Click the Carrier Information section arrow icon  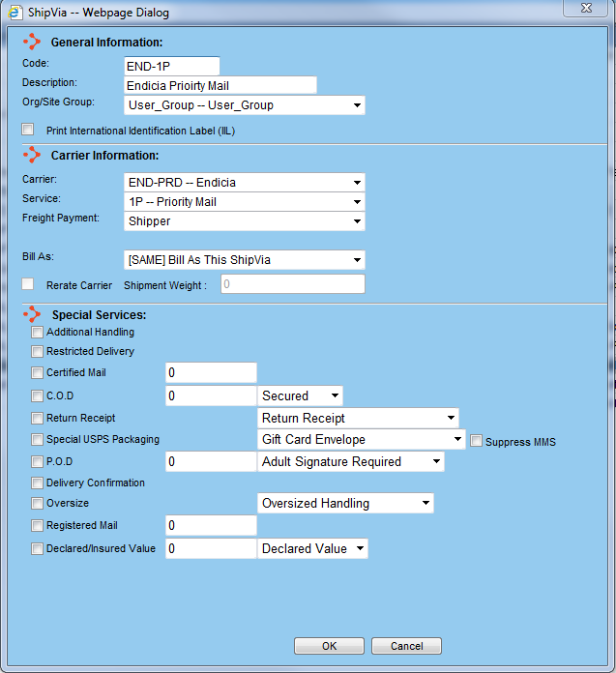(32, 155)
